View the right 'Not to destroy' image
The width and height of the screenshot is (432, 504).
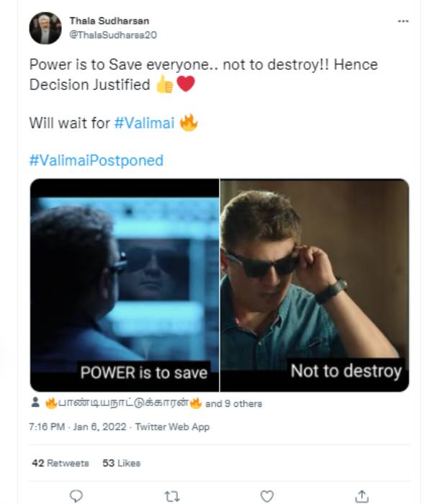click(x=315, y=285)
